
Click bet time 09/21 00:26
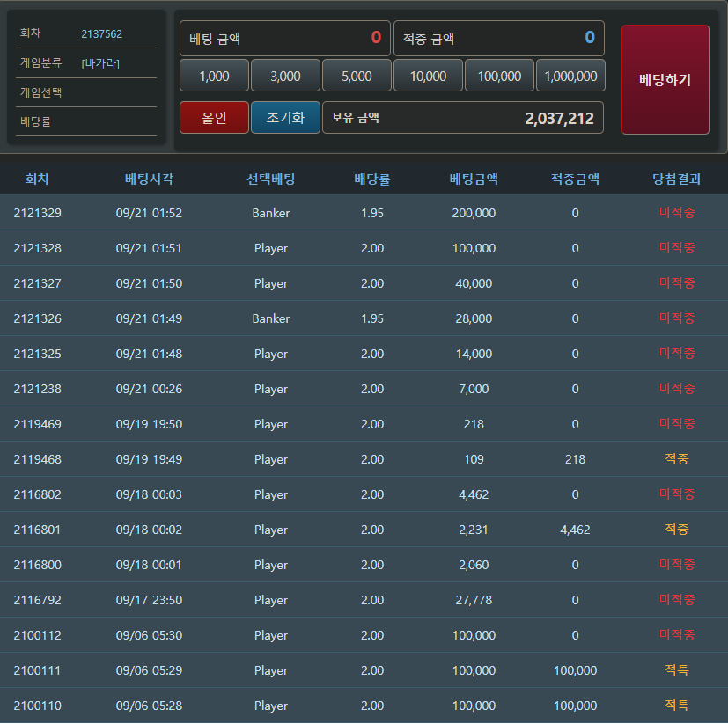click(149, 389)
